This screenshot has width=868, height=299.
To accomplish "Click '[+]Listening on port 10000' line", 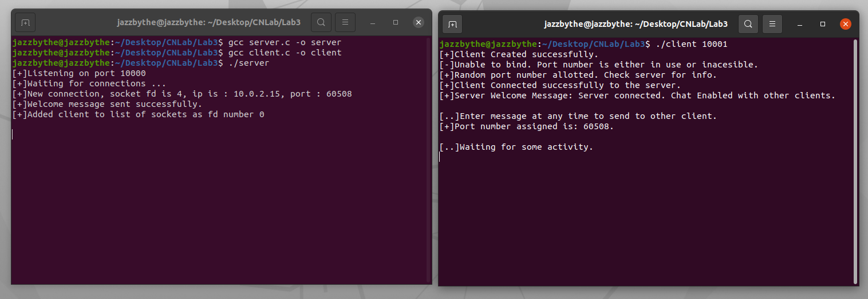I will point(79,73).
